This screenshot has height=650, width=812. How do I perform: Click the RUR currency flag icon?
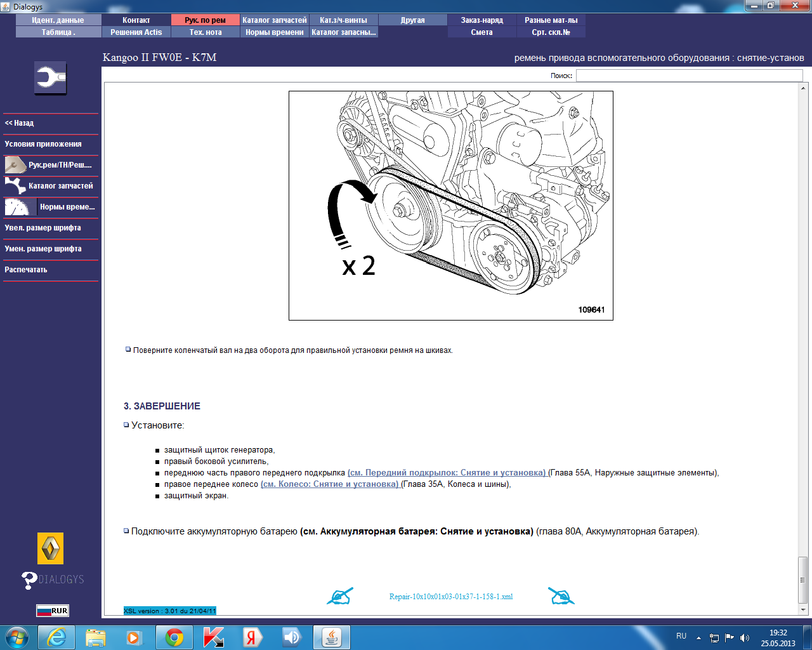tap(52, 611)
